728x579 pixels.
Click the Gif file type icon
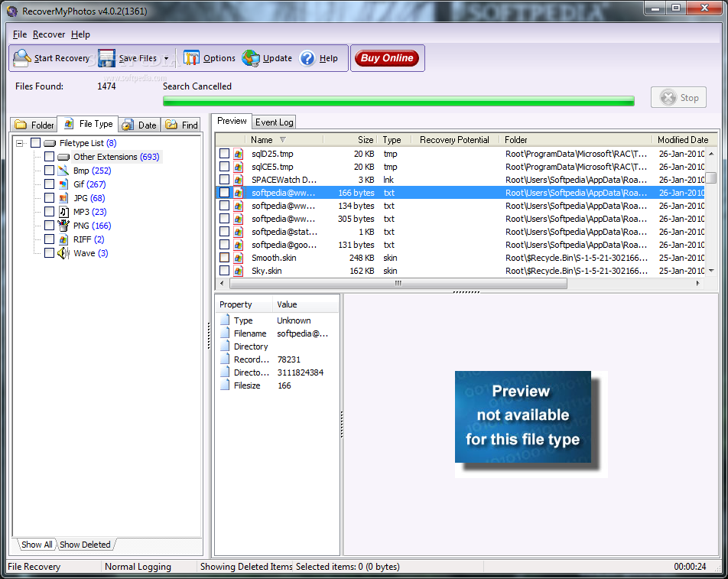pyautogui.click(x=63, y=184)
